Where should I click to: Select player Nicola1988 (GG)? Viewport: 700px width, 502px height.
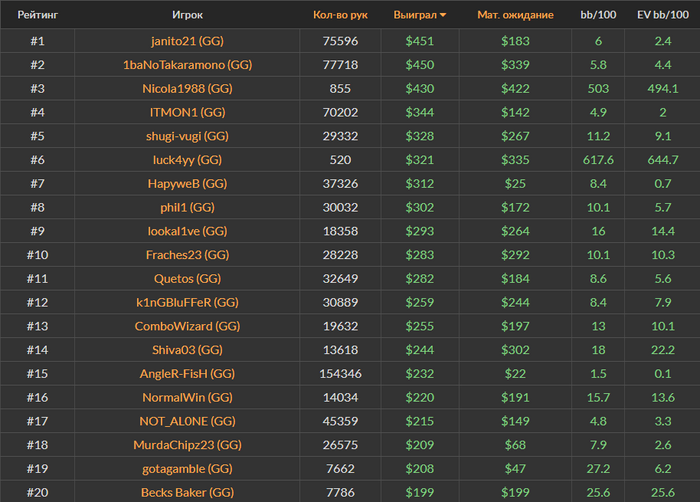(x=187, y=88)
